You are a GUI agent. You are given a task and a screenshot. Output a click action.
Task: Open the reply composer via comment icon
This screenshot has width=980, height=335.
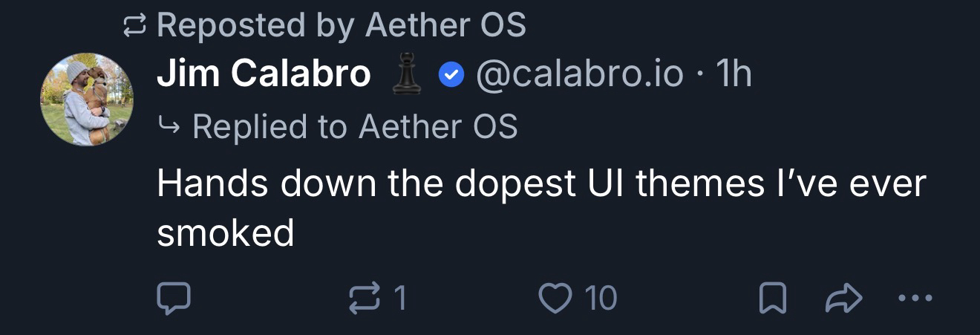pos(174,298)
